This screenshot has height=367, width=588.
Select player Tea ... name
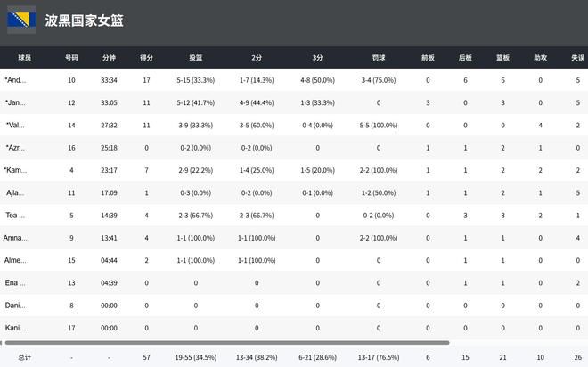coord(15,216)
